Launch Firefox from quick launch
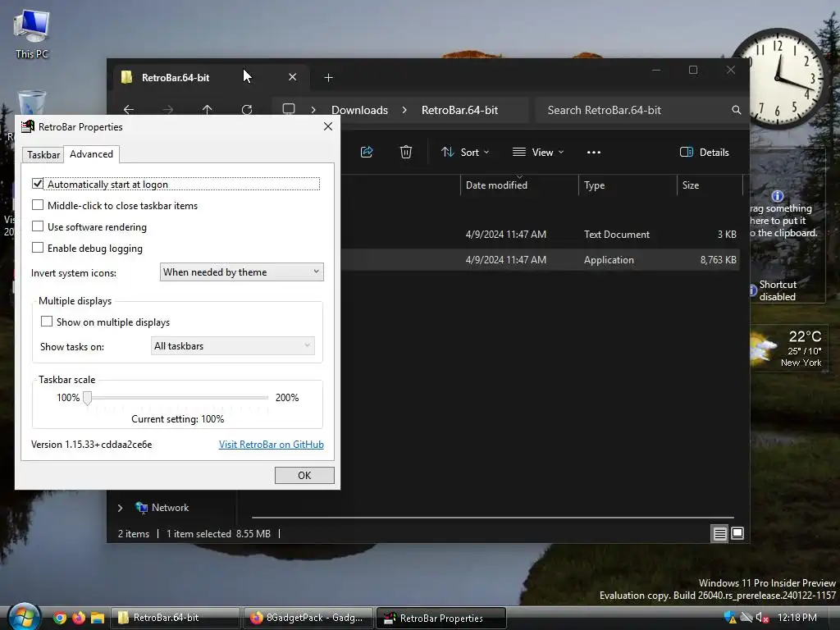This screenshot has height=630, width=840. pyautogui.click(x=79, y=618)
